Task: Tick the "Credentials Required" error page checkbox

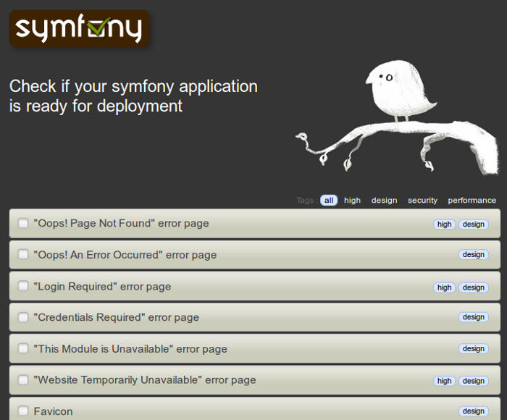Action: coord(23,317)
